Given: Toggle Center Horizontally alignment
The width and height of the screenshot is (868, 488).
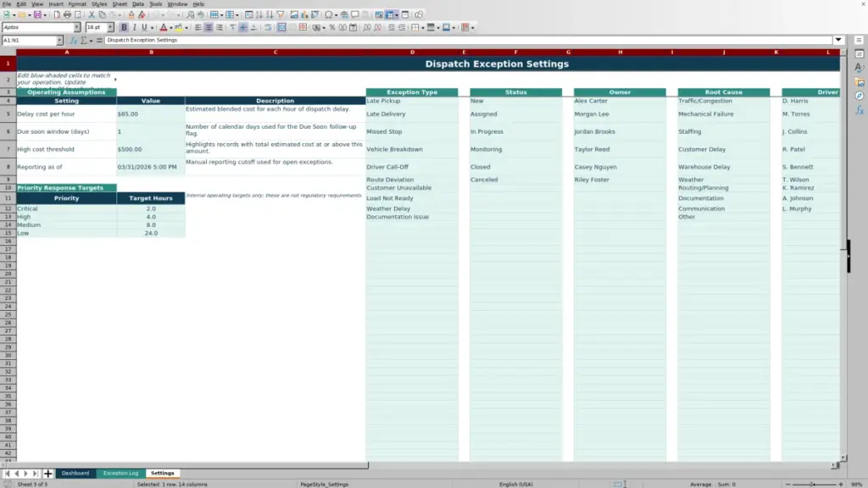Looking at the screenshot, I should [x=209, y=27].
